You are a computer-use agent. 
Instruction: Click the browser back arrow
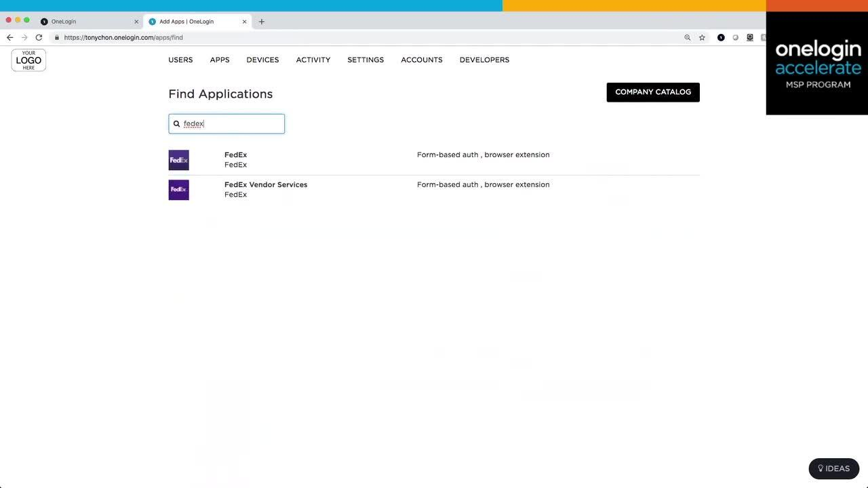click(x=9, y=38)
